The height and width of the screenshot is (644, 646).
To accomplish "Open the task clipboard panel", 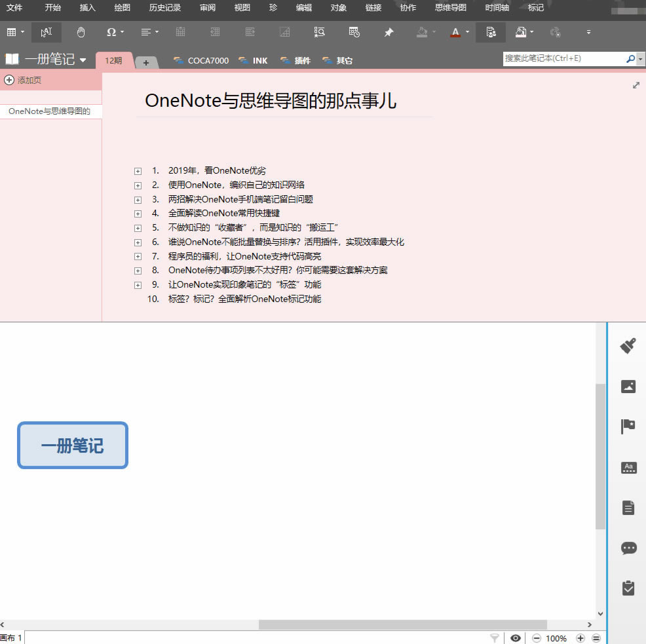I will tap(628, 588).
